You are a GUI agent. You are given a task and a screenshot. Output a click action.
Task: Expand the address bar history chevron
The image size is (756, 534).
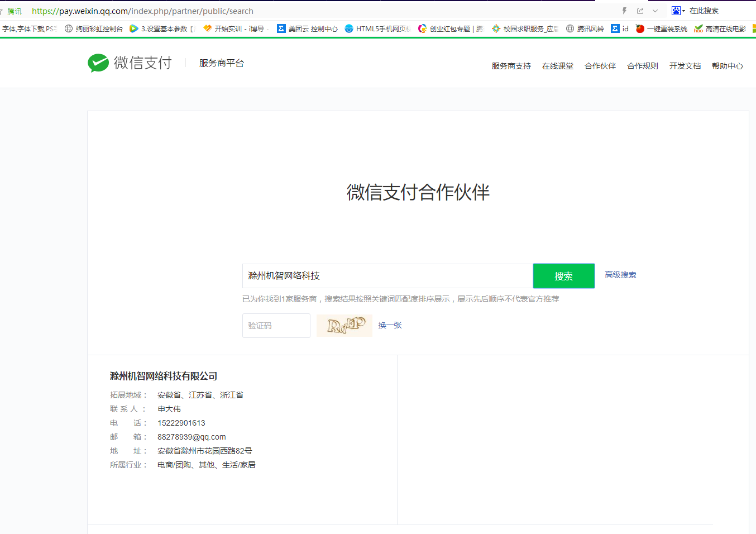655,11
